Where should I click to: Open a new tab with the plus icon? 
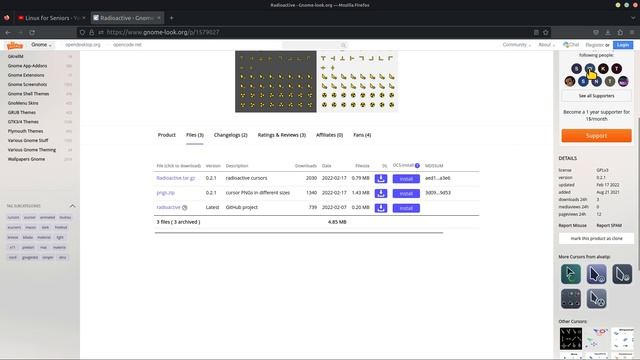click(x=171, y=18)
